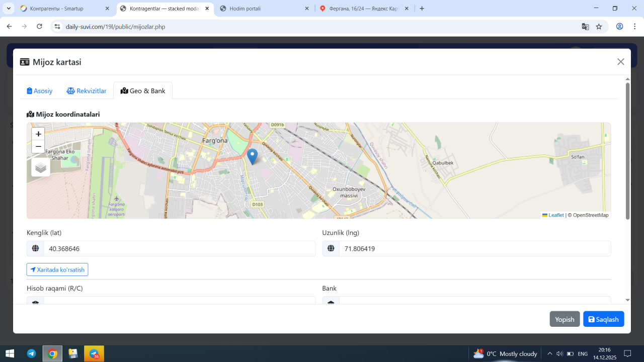Viewport: 644px width, 362px height.
Task: Click the Kenglik (lat) input field
Action: (x=179, y=248)
